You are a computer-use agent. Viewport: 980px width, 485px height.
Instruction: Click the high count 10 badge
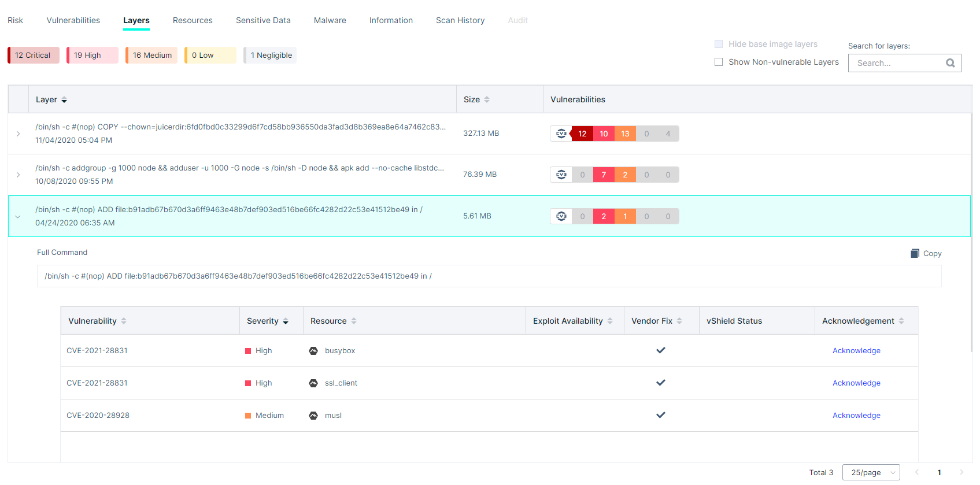coord(604,134)
